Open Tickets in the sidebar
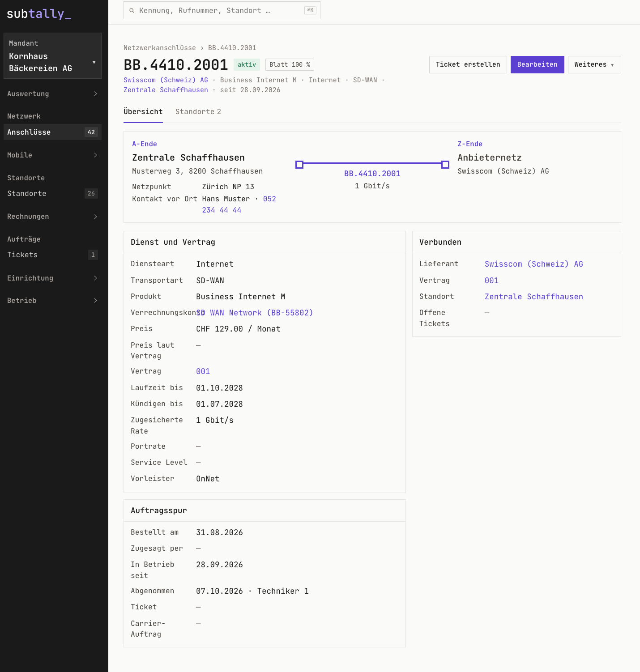 pos(52,255)
